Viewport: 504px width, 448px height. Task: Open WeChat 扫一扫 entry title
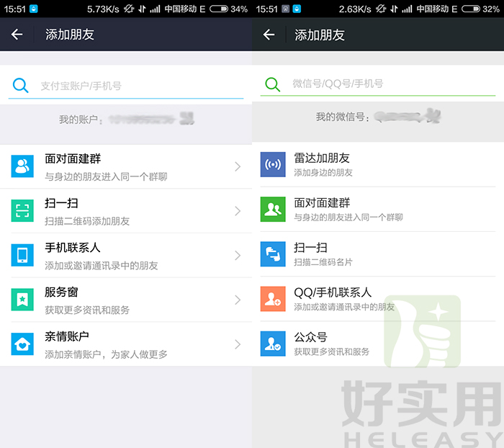[x=310, y=248]
